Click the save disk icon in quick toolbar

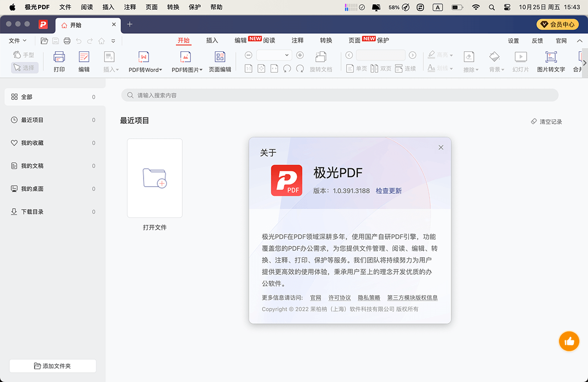click(x=56, y=41)
